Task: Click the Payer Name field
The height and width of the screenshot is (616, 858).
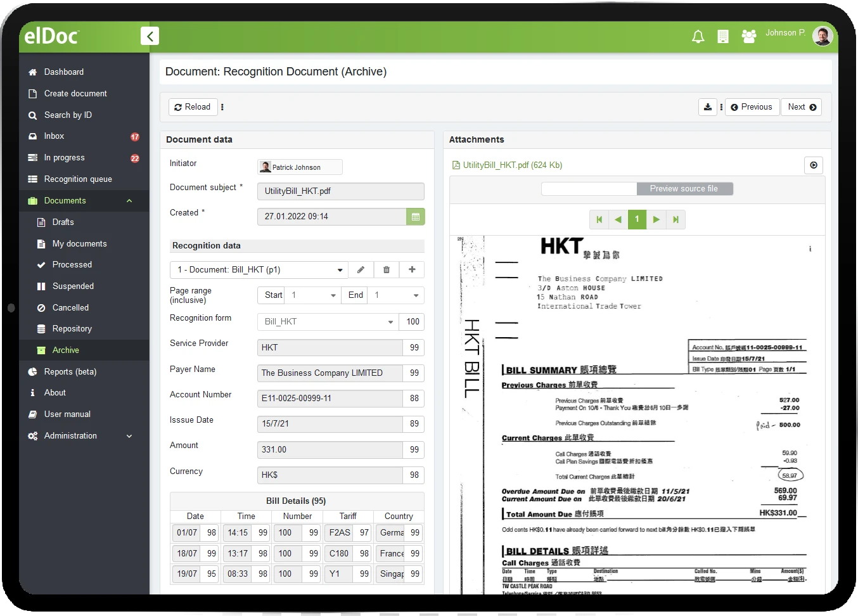Action: (x=330, y=373)
